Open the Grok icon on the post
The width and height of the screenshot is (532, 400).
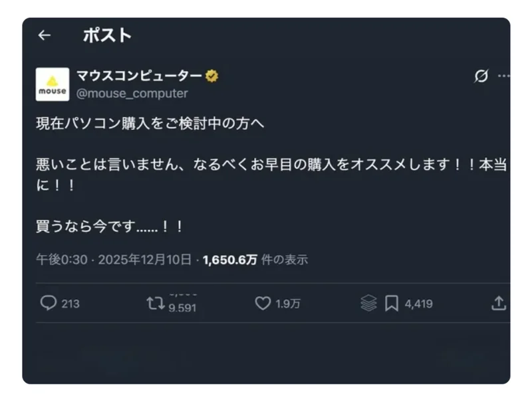pos(480,76)
